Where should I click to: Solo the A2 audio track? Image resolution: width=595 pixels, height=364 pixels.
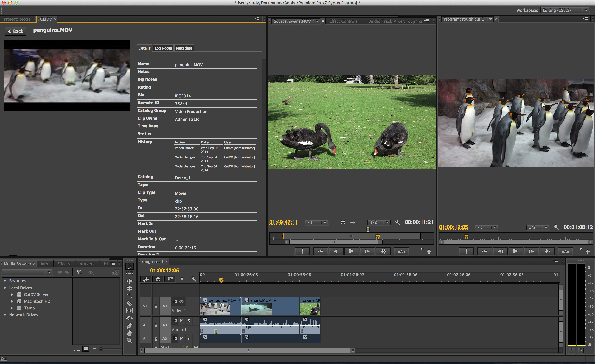189,338
